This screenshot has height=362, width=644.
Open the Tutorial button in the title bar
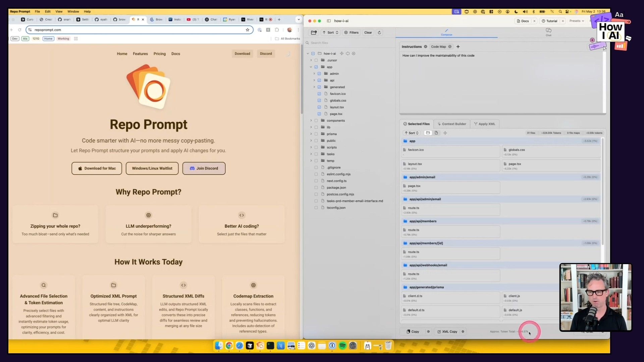(x=549, y=21)
